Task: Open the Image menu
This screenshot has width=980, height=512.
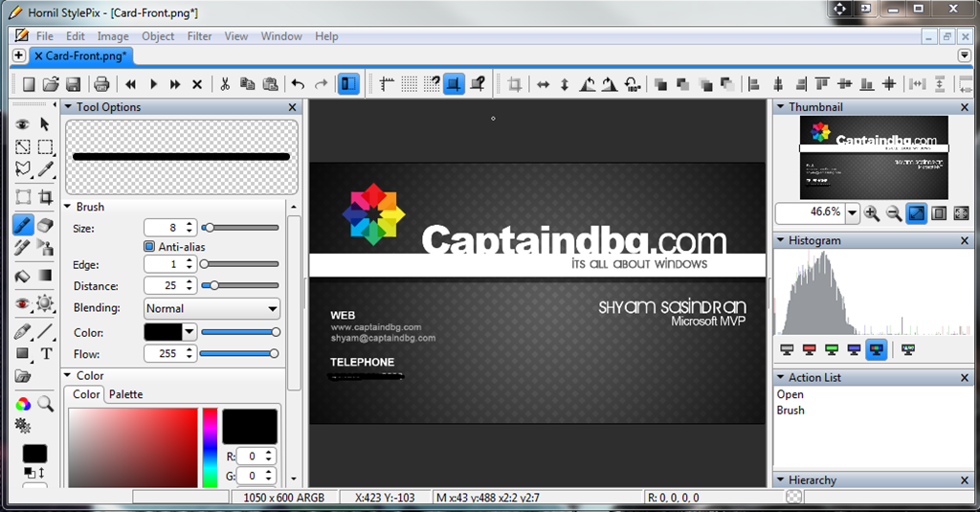Action: tap(113, 36)
